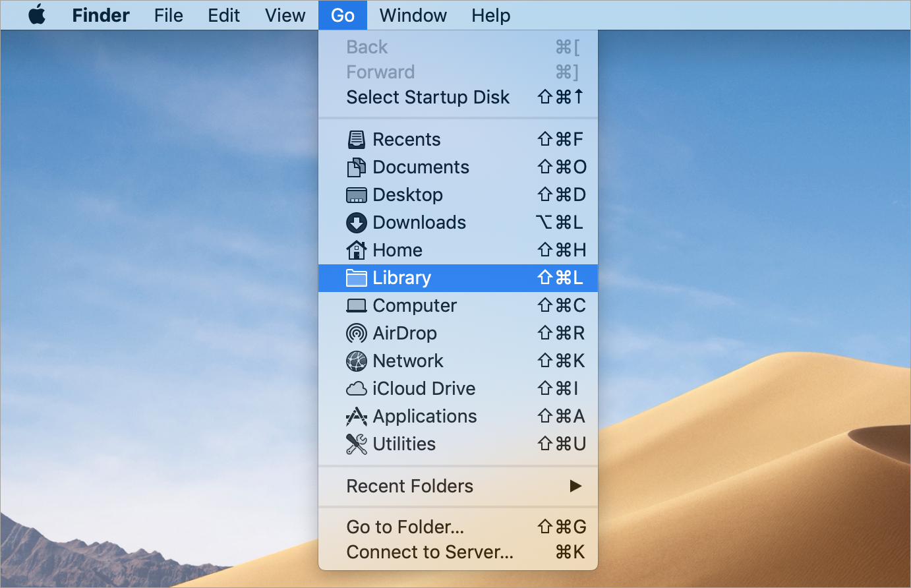This screenshot has width=911, height=588.
Task: Choose Select Startup Disk entry
Action: (428, 98)
